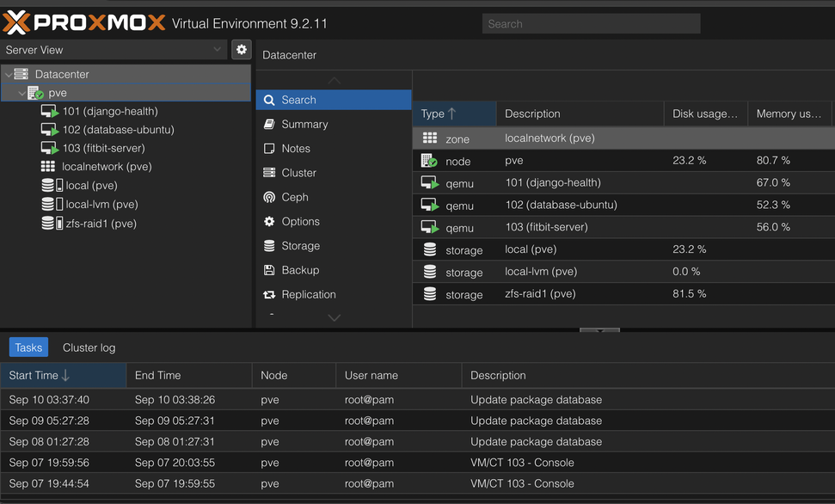
Task: Click the menu scroll-up chevron
Action: coord(334,81)
